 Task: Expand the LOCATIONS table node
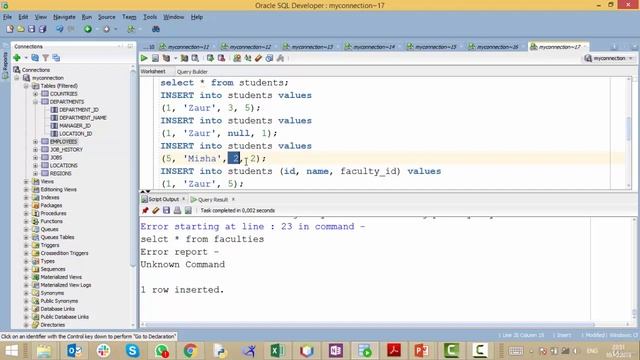point(36,166)
